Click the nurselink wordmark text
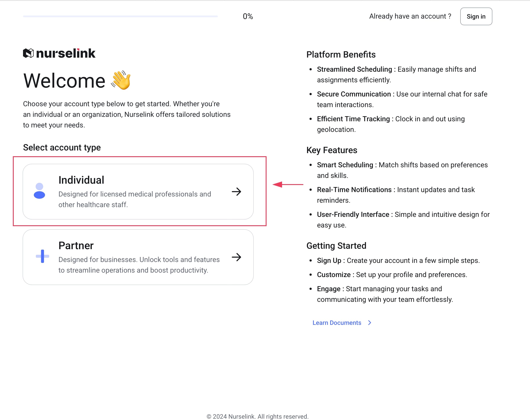530x420 pixels. tap(66, 53)
